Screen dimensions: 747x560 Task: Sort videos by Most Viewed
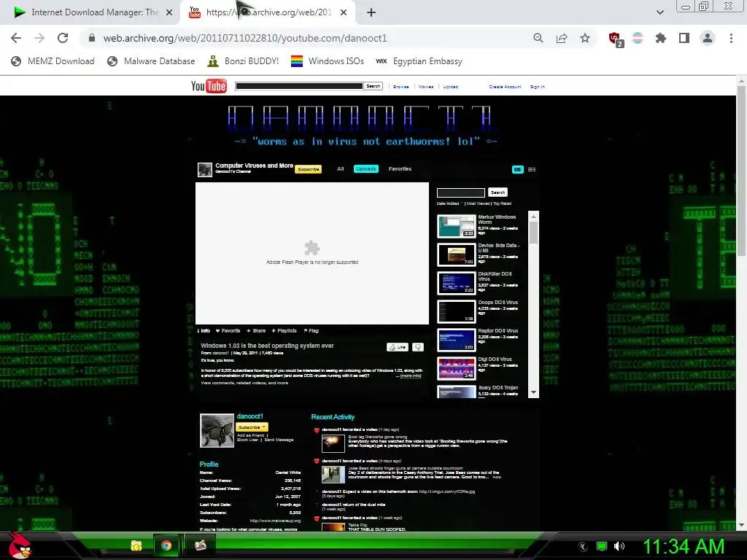[x=479, y=204]
